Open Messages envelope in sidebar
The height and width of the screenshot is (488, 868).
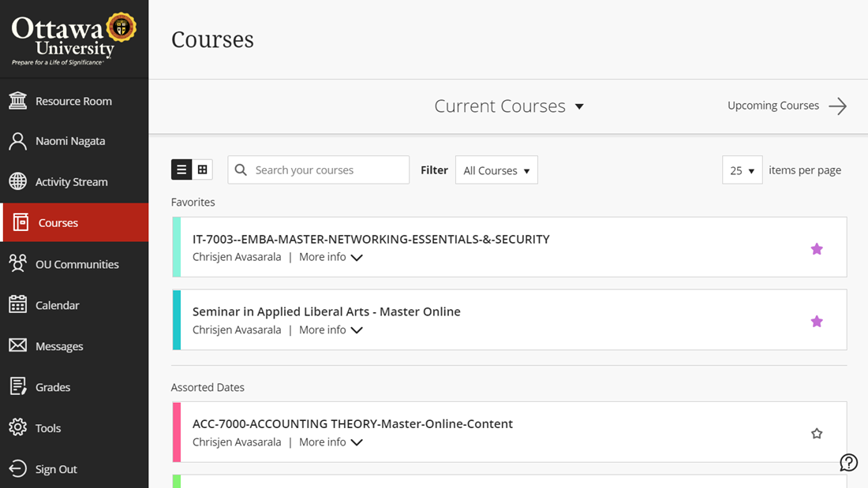18,346
